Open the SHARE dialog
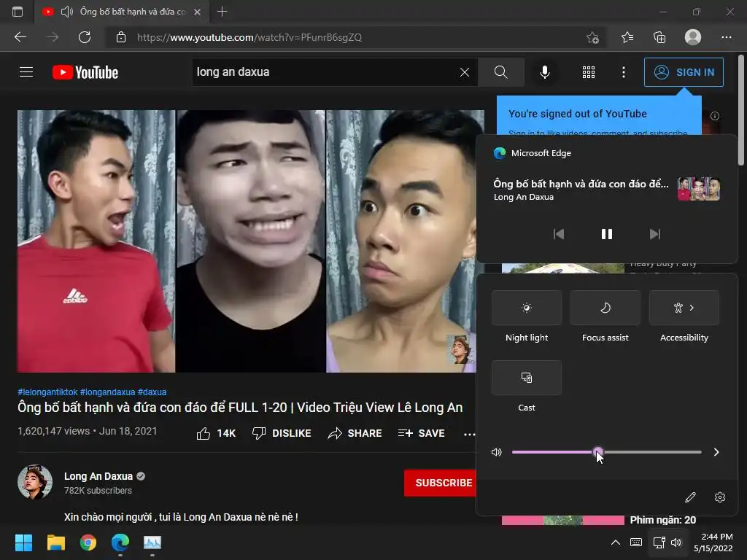 [x=355, y=433]
